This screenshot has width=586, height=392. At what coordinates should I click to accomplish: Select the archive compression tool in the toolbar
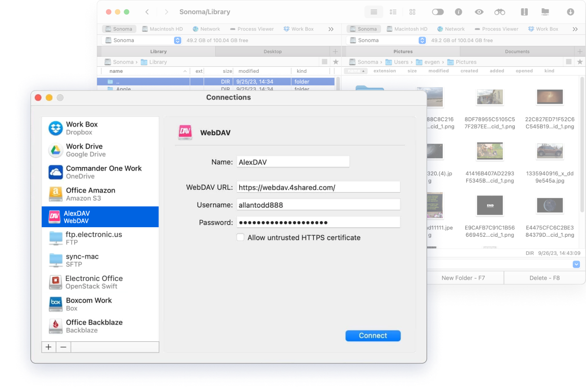[x=524, y=12]
